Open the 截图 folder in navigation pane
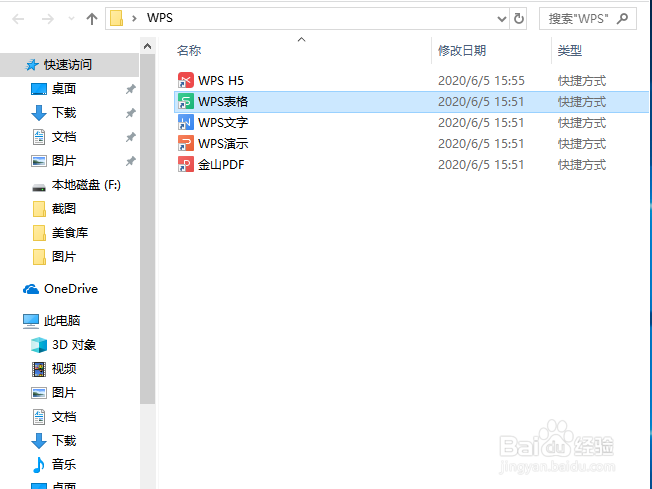Image resolution: width=652 pixels, height=489 pixels. tap(64, 209)
